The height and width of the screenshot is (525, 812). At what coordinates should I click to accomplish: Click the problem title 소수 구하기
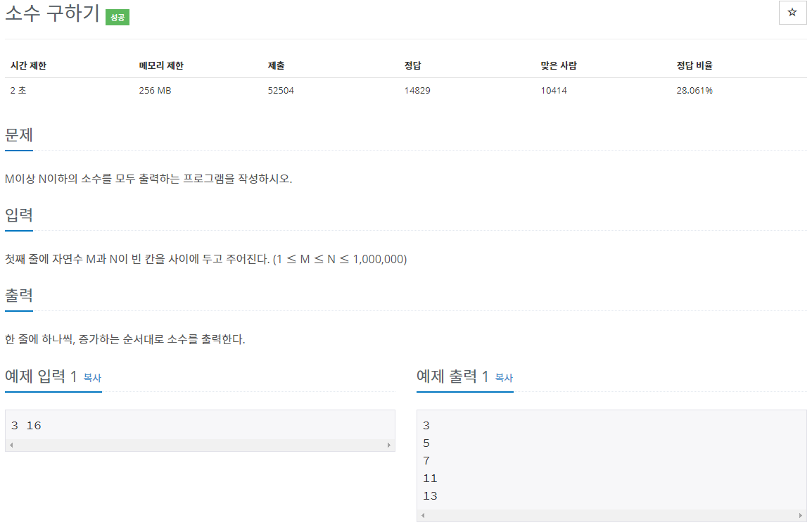coord(52,13)
